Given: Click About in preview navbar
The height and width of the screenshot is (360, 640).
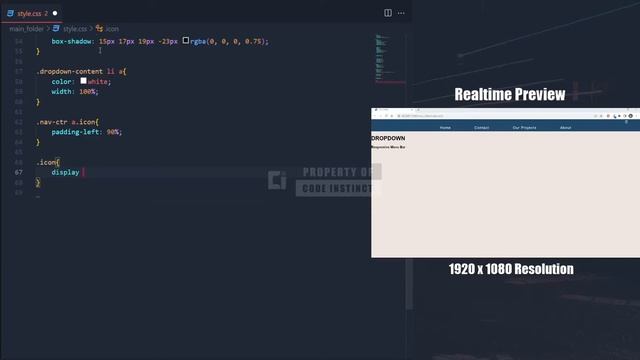Looking at the screenshot, I should 565,128.
